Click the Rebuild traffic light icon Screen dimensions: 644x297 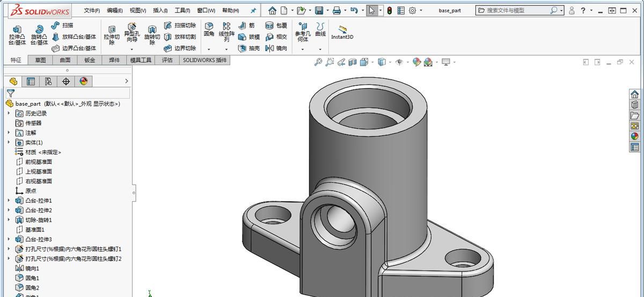pos(390,10)
